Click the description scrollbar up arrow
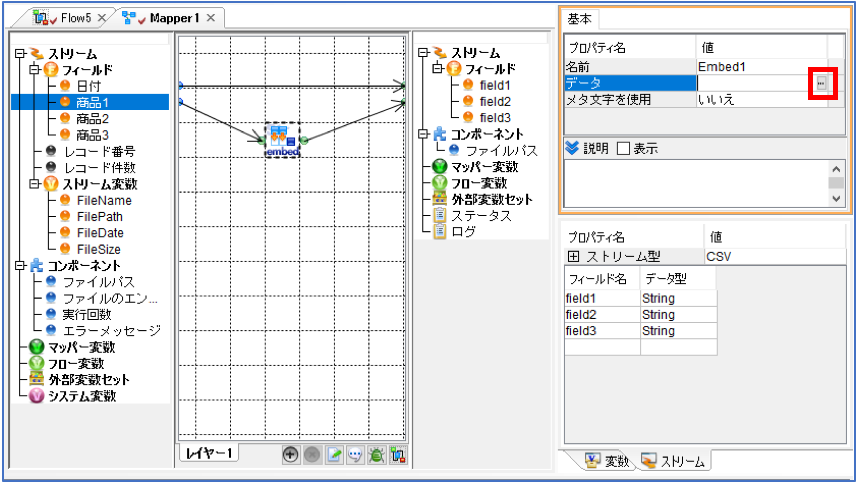This screenshot has height=482, width=858. pyautogui.click(x=836, y=169)
